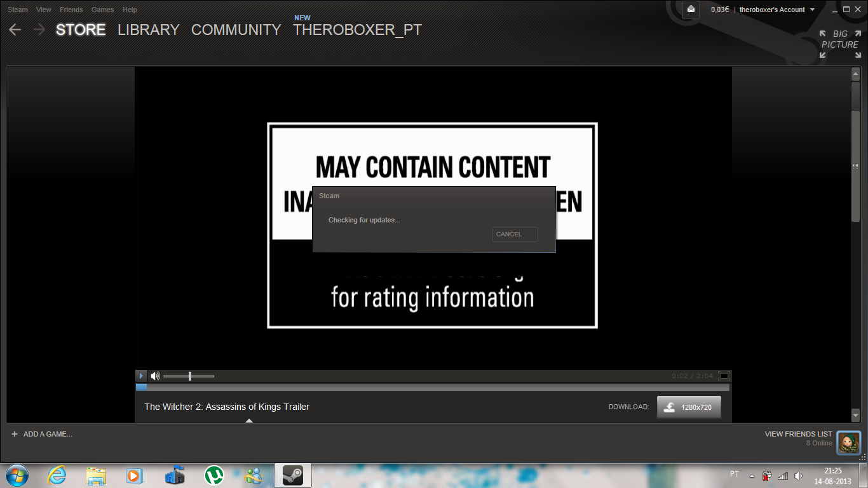Screen dimensions: 868x488
Task: Open the THEROBOXER_PT profile tab
Action: (x=357, y=30)
